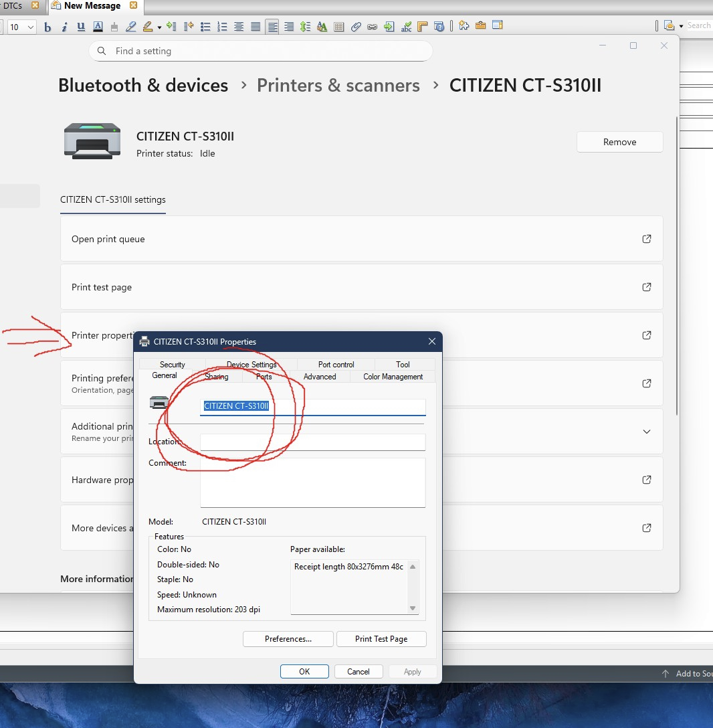713x728 pixels.
Task: Click the Location input field
Action: pyautogui.click(x=313, y=442)
